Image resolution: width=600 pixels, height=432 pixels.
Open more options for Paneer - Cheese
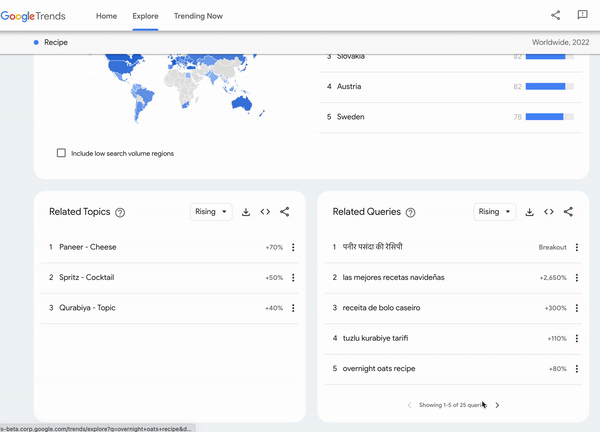293,247
